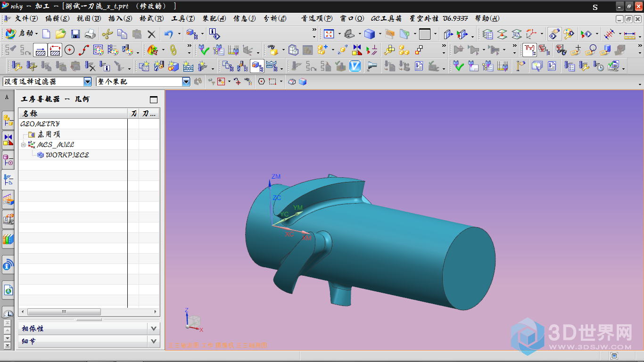Open the 帮助(H) menu
The height and width of the screenshot is (362, 644).
(x=487, y=18)
